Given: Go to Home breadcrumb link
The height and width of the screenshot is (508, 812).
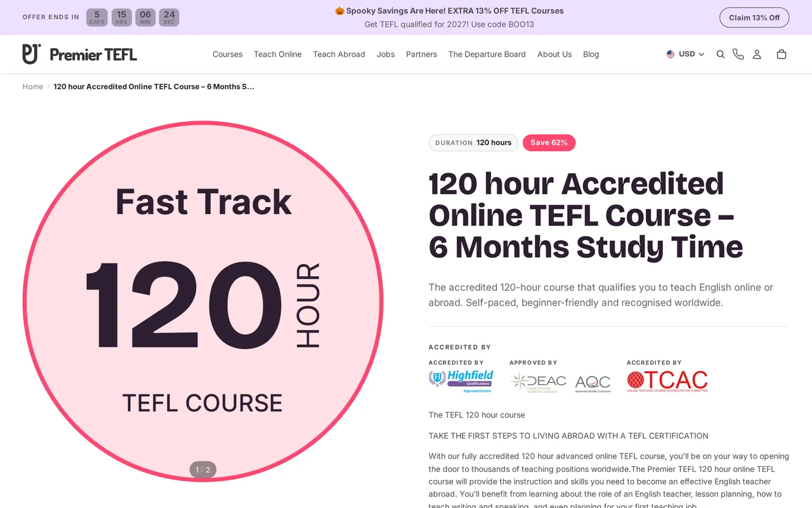Looking at the screenshot, I should coord(33,87).
